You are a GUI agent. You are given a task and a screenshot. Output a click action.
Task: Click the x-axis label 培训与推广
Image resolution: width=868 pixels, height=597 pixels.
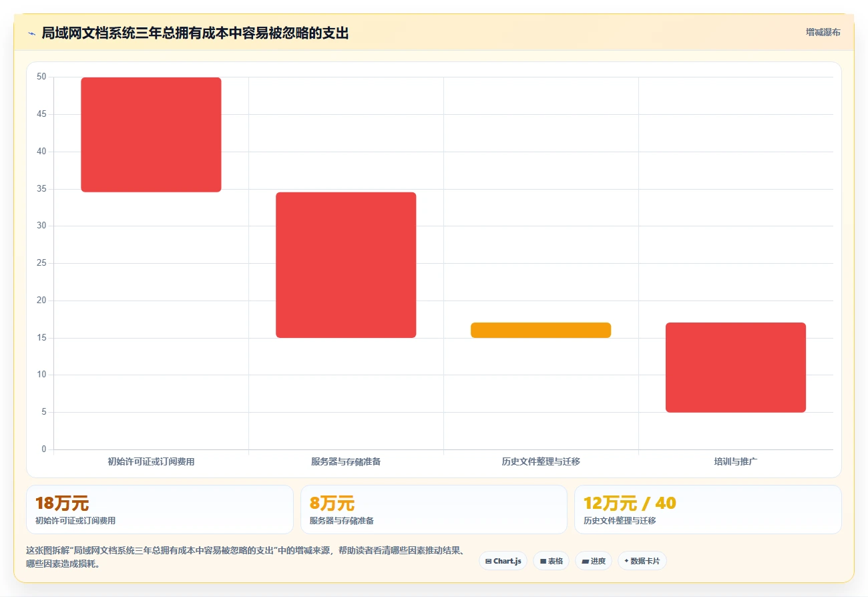(736, 461)
